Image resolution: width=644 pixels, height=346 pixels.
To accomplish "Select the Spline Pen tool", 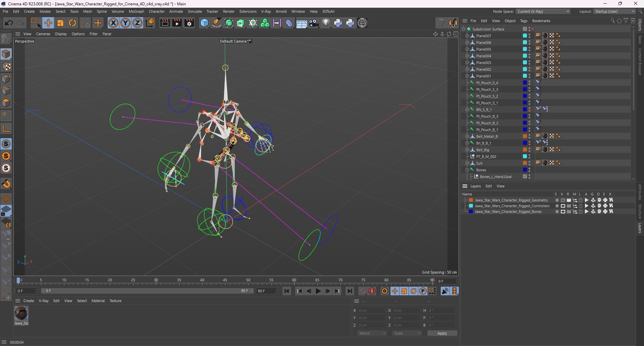I will tap(217, 23).
